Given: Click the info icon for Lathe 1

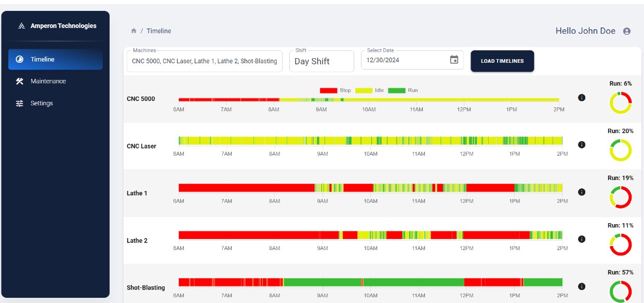Looking at the screenshot, I should point(582,192).
